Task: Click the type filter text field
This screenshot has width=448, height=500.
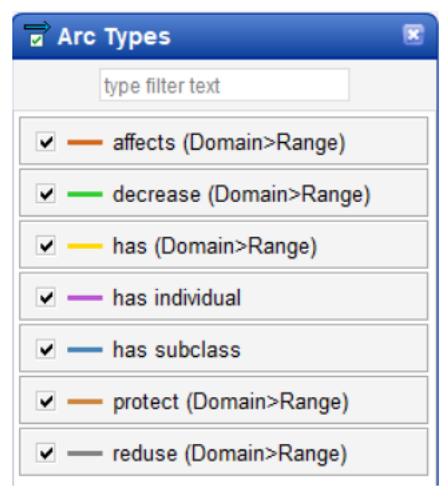Action: [x=224, y=85]
